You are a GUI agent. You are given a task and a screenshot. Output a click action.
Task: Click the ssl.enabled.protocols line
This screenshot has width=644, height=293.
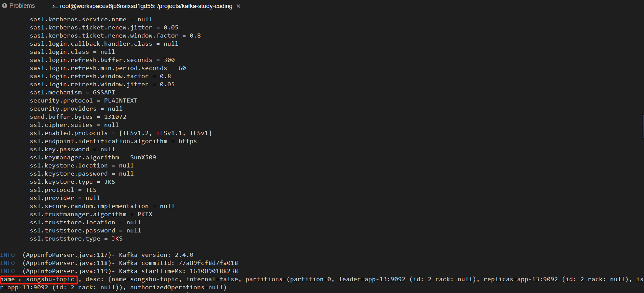coord(121,133)
